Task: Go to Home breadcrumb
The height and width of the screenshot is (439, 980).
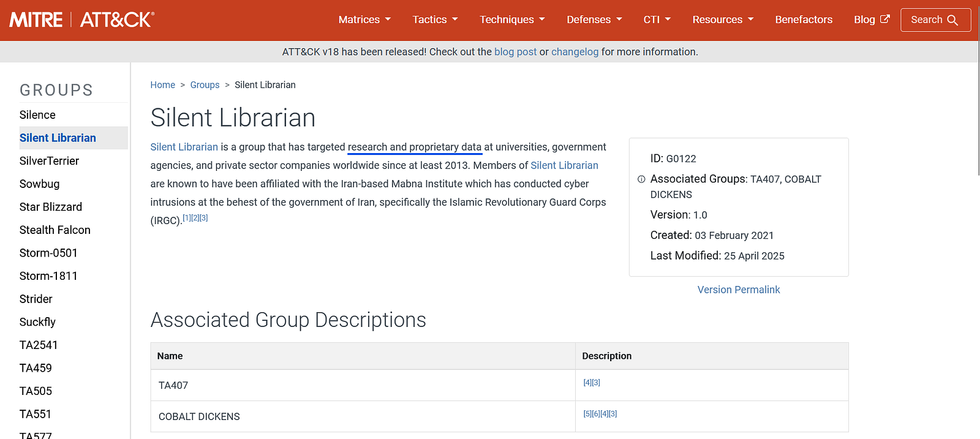Action: coord(163,85)
